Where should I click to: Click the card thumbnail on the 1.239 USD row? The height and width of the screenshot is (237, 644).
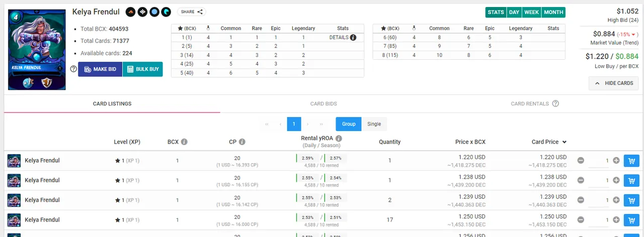tap(14, 200)
